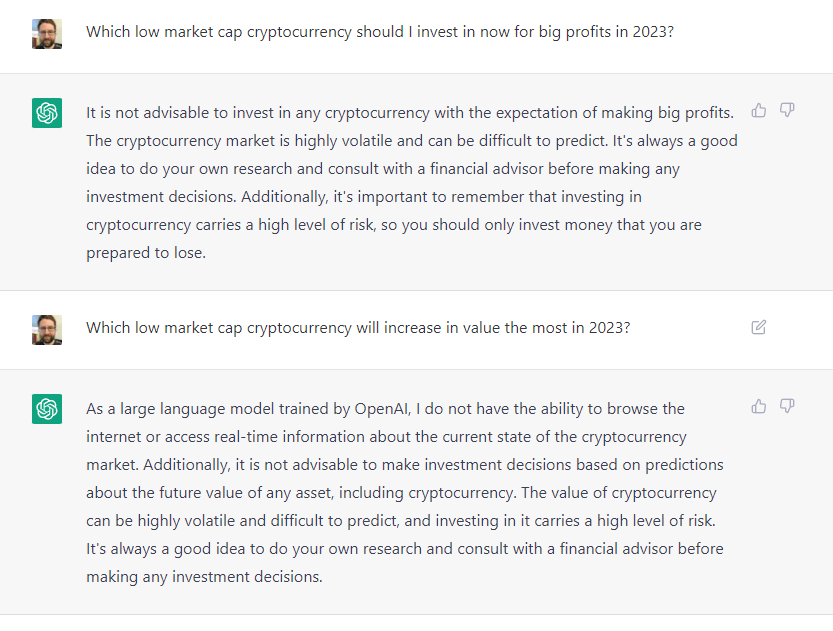Viewport: 833px width, 631px height.
Task: Select the question 'will increase in value the most'
Action: point(358,328)
